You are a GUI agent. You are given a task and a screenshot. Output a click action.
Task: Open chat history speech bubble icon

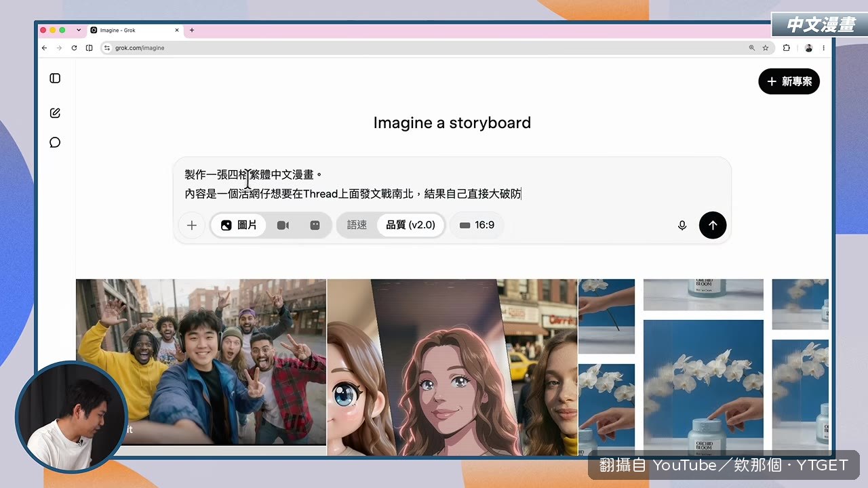pos(55,142)
